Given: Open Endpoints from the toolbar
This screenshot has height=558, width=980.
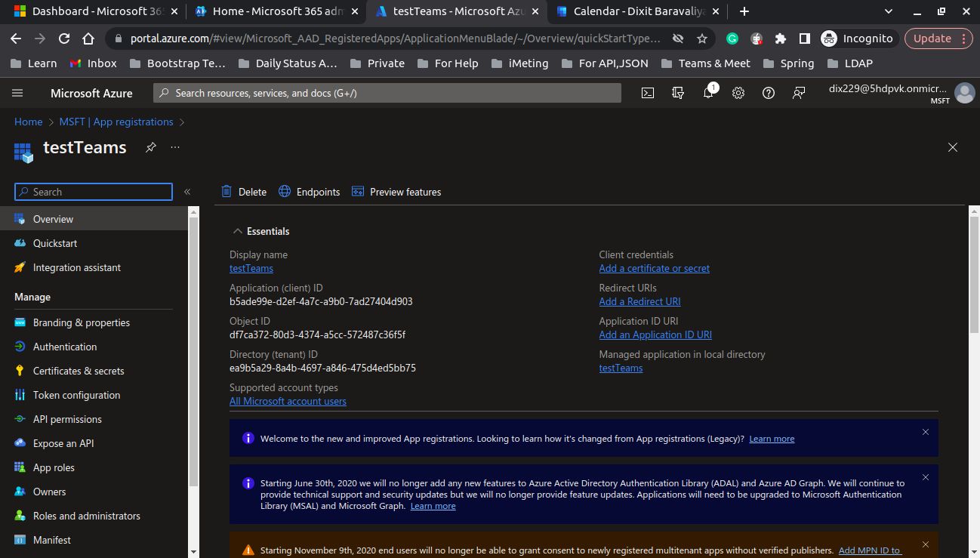Looking at the screenshot, I should pyautogui.click(x=310, y=192).
